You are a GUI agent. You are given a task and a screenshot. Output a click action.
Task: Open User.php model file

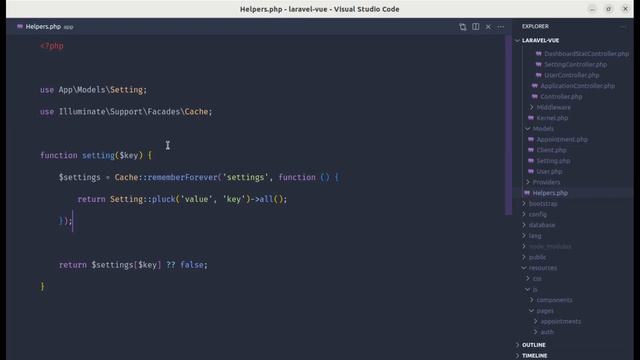click(549, 171)
